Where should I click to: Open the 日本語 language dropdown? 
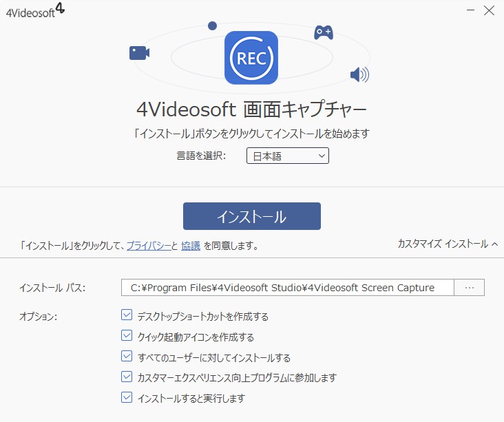click(288, 156)
